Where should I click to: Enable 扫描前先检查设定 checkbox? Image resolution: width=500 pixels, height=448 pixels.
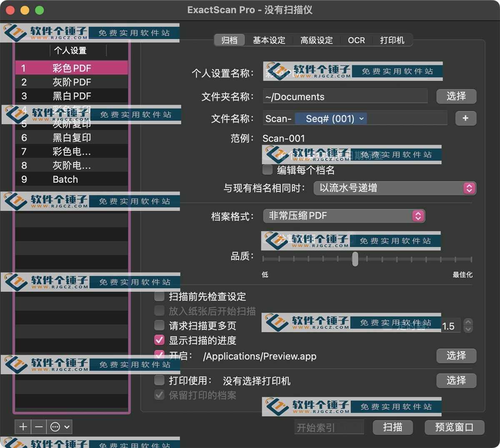click(x=159, y=296)
